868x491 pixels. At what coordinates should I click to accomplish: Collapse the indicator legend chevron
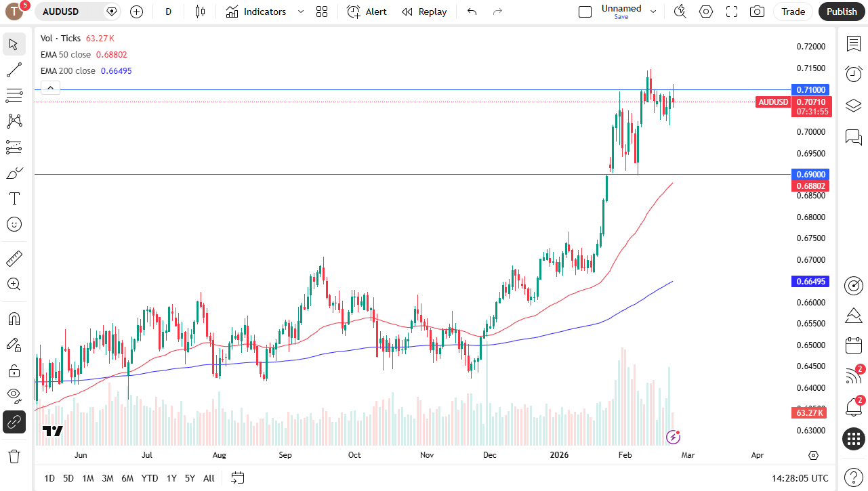tap(50, 87)
